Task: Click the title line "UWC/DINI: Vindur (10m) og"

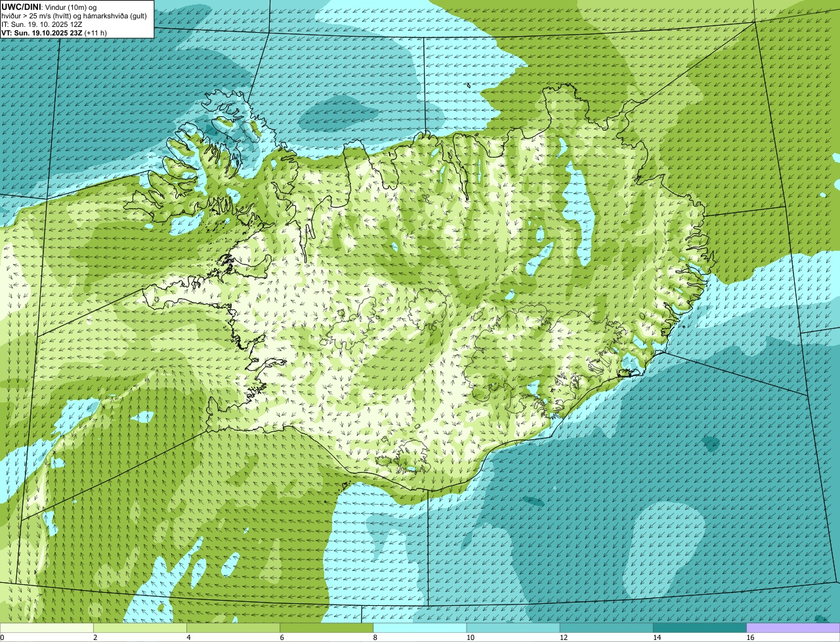Action: click(x=49, y=7)
